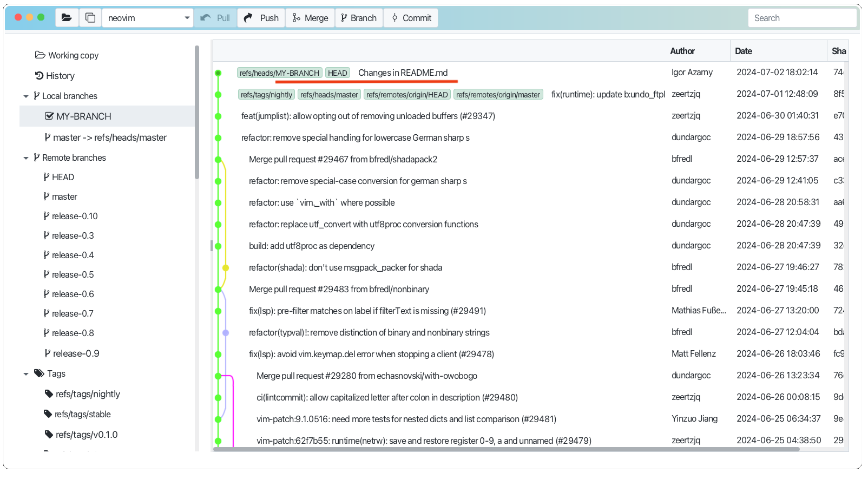Click the commit list horizontal scrollbar

point(507,449)
